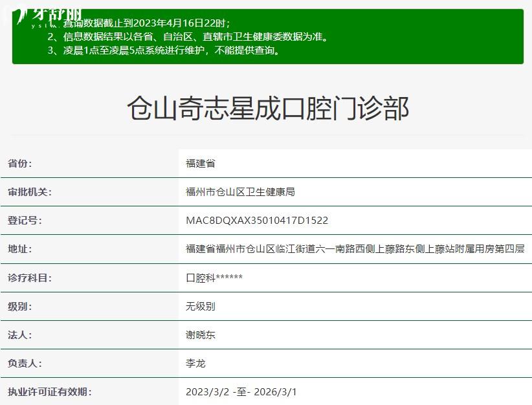This screenshot has width=532, height=405.
Task: Select legal person name 谢晓东
Action: 201,334
